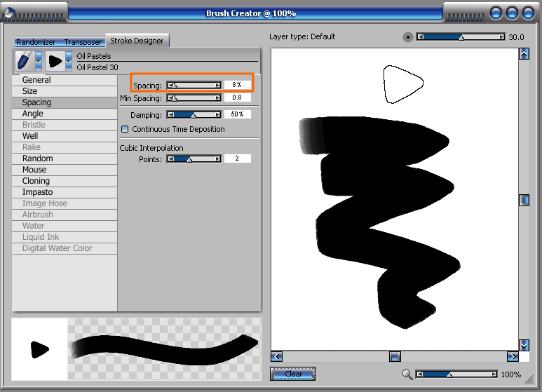Click the zoom level slider

[457, 374]
